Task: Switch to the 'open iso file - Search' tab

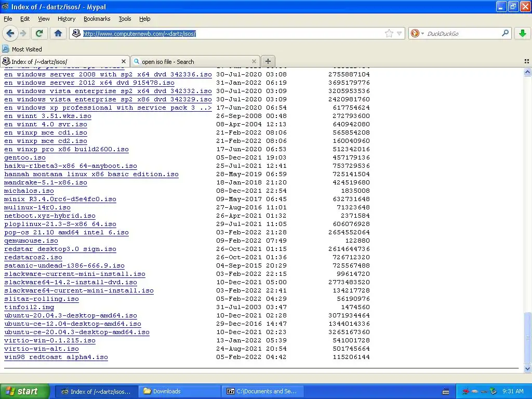Action: point(195,61)
